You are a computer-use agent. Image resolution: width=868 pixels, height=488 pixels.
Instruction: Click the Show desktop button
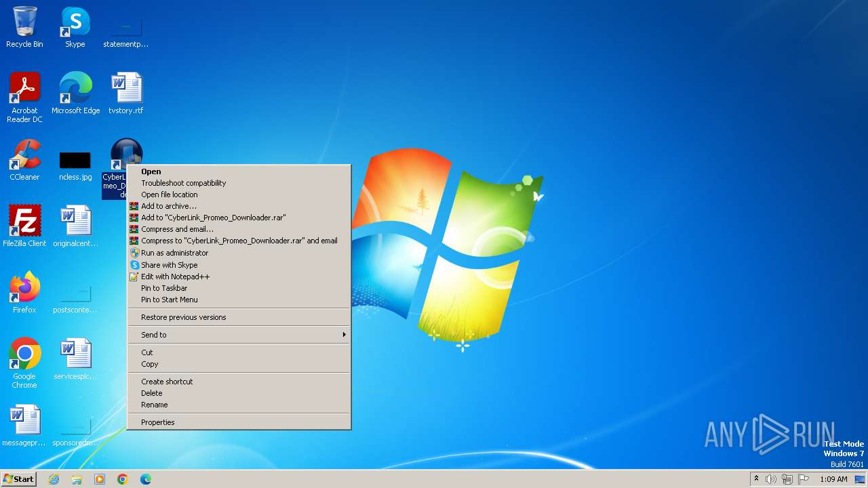coord(861,479)
